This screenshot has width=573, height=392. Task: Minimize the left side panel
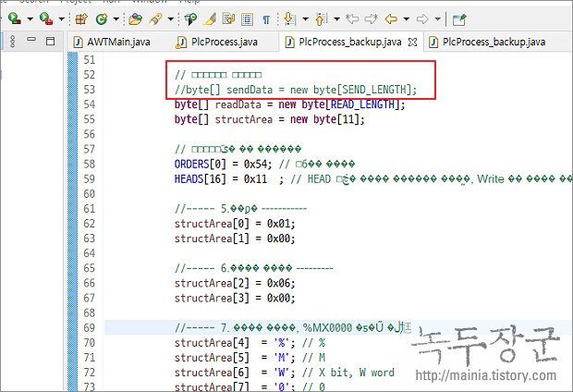pyautogui.click(x=31, y=39)
